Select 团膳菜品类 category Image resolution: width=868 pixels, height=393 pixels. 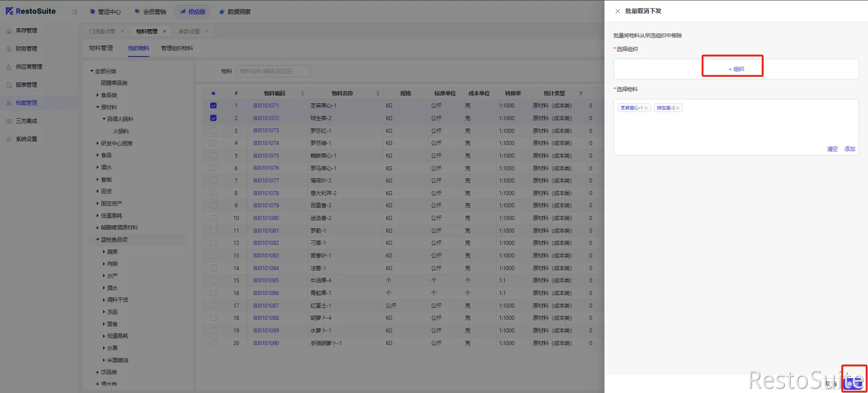pyautogui.click(x=114, y=83)
